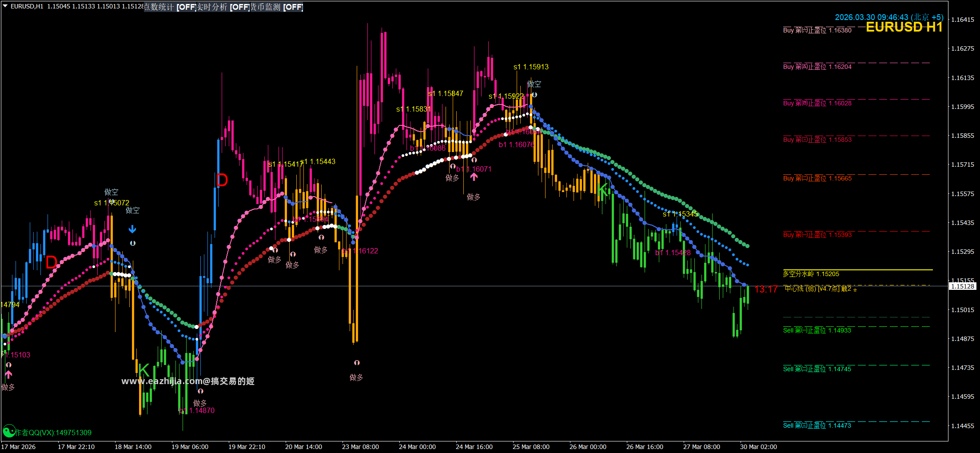
Task: Click the signal circle under 做空 at s1 1.15913
Action: point(534,95)
